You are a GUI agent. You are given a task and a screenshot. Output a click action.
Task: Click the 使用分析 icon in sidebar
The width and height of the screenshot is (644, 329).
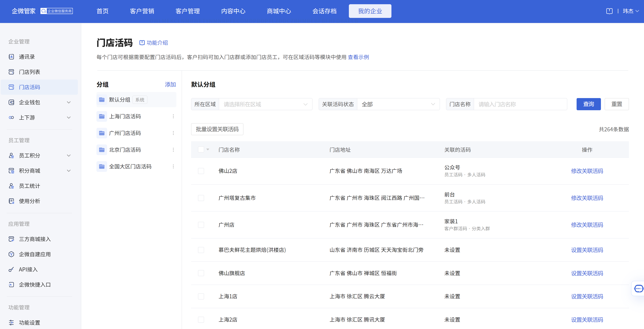click(11, 201)
